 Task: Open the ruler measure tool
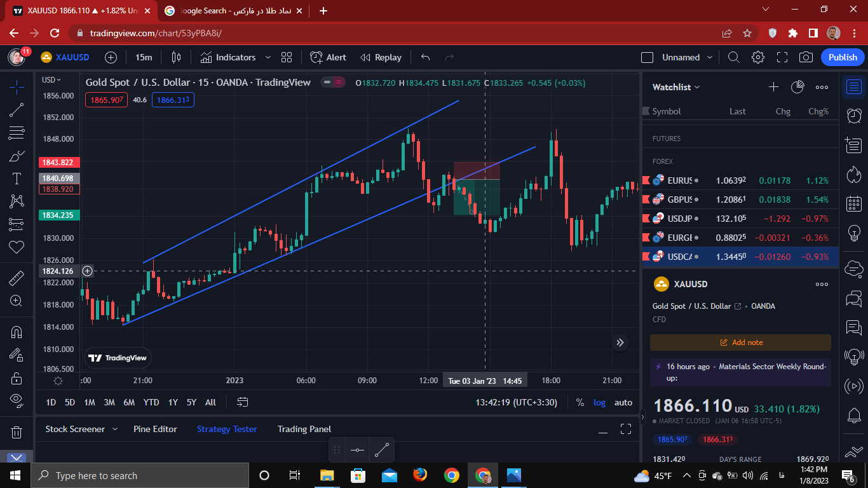click(17, 278)
